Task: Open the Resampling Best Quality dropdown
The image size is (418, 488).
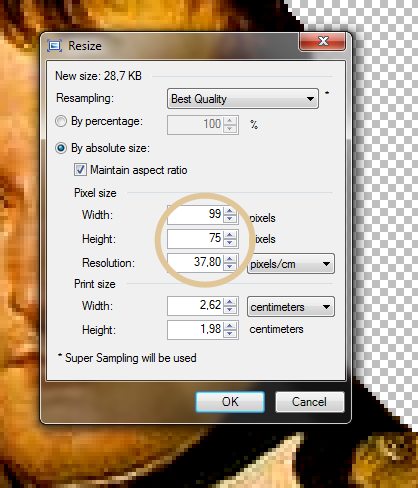Action: point(243,99)
